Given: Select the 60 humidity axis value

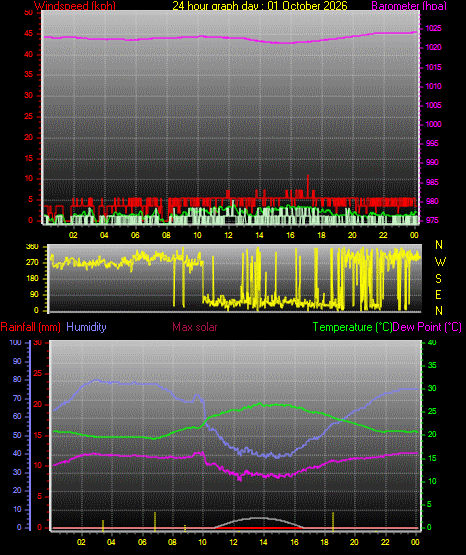Looking at the screenshot, I should pyautogui.click(x=17, y=417).
